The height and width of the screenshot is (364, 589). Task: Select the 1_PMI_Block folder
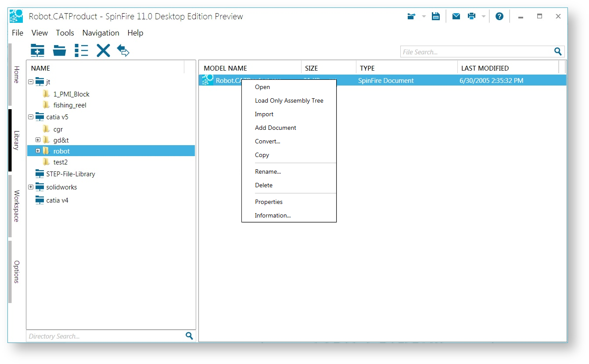[72, 94]
